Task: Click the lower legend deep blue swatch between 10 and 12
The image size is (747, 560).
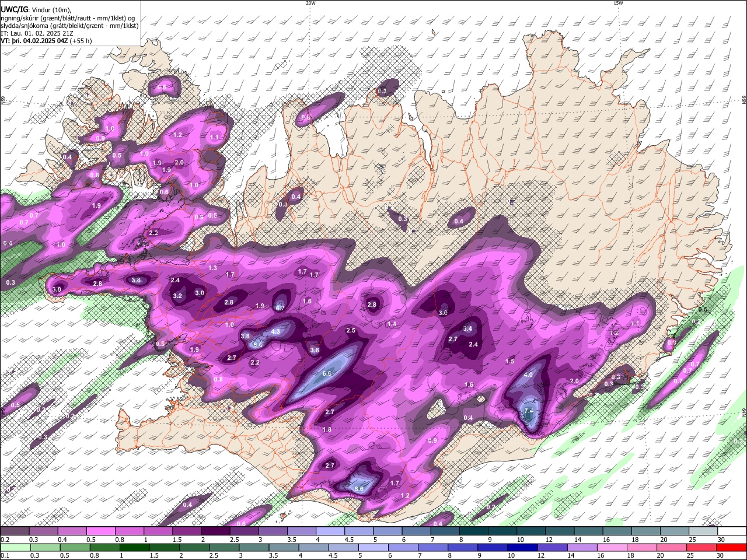Action: click(522, 547)
